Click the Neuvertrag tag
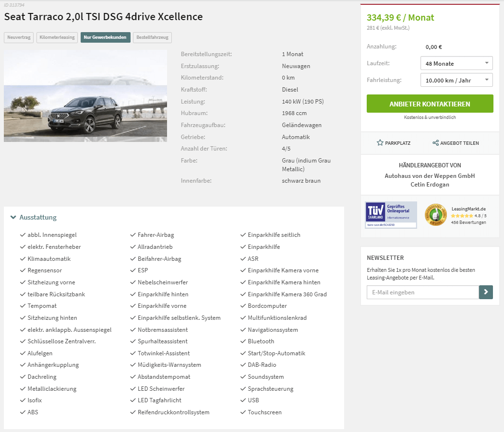Image resolution: width=504 pixels, height=432 pixels. (19, 37)
